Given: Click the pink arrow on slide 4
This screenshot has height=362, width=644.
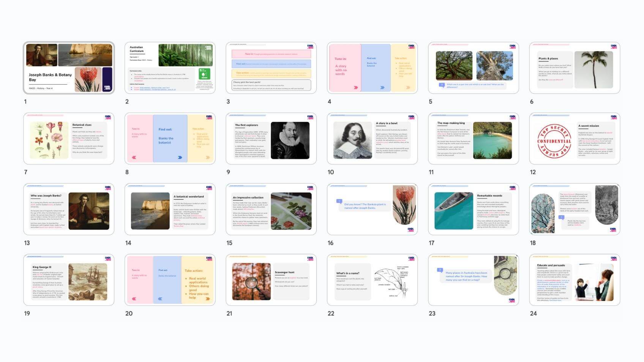Looking at the screenshot, I should [356, 88].
